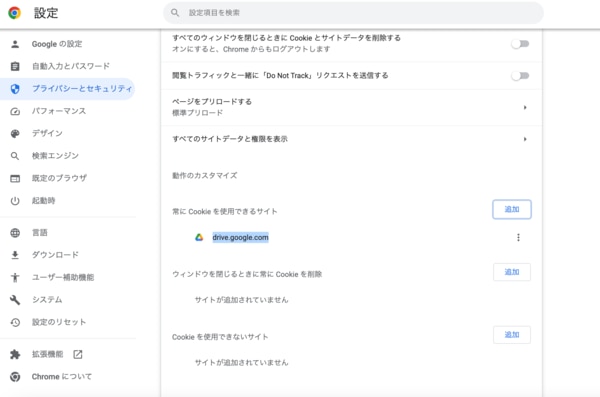Toggle the Do Not Track request switch
600x397 pixels.
(x=520, y=76)
